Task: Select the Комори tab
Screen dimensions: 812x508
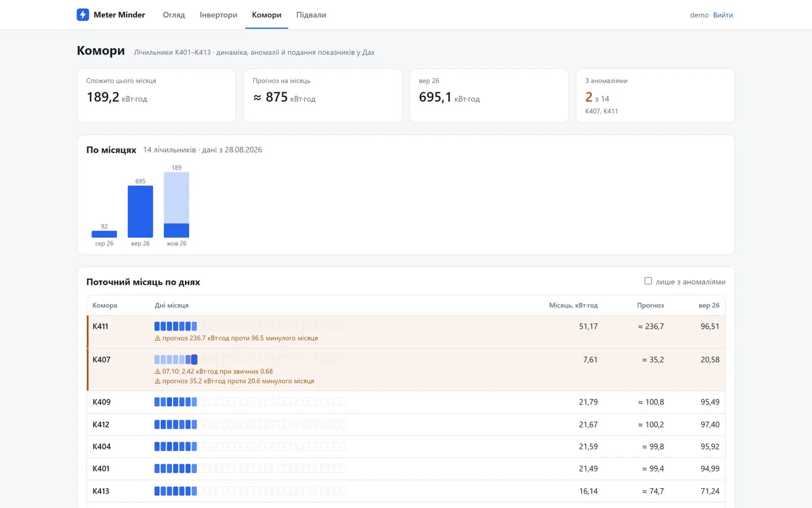Action: (266, 15)
